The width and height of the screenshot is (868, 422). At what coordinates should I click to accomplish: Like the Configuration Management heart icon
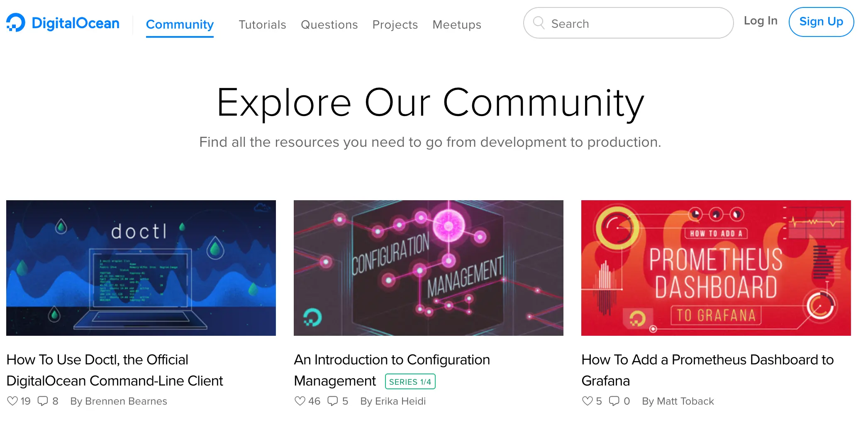tap(300, 401)
